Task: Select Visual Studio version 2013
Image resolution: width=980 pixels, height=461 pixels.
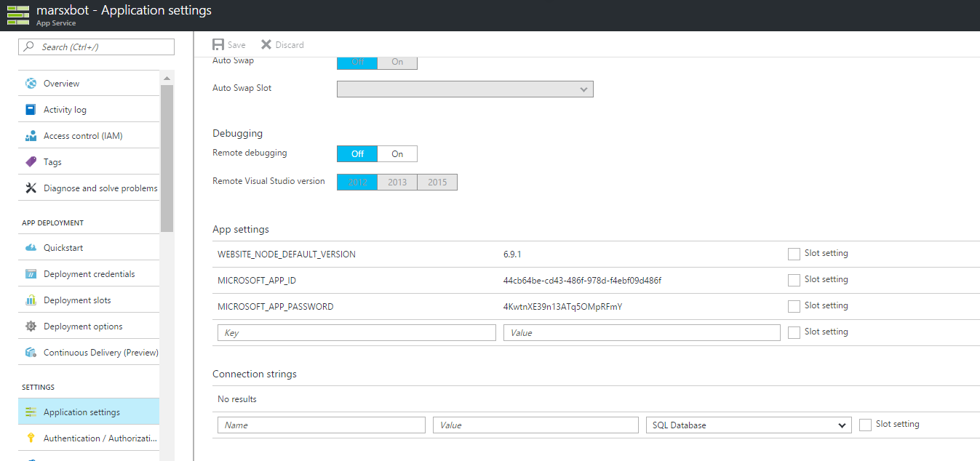Action: tap(397, 183)
